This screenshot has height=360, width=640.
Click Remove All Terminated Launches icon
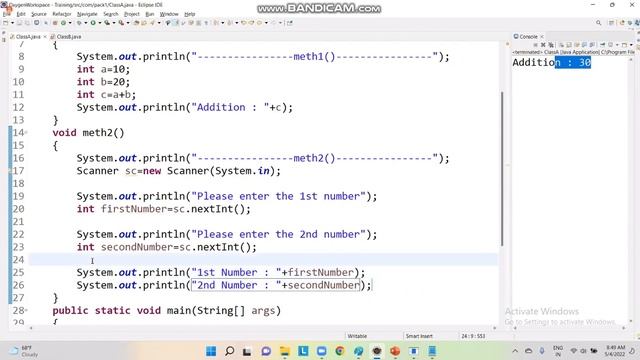(x=551, y=45)
